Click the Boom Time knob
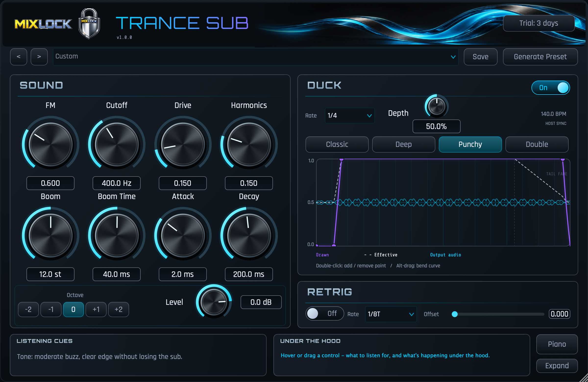Viewport: 588px width, 382px height. point(117,235)
